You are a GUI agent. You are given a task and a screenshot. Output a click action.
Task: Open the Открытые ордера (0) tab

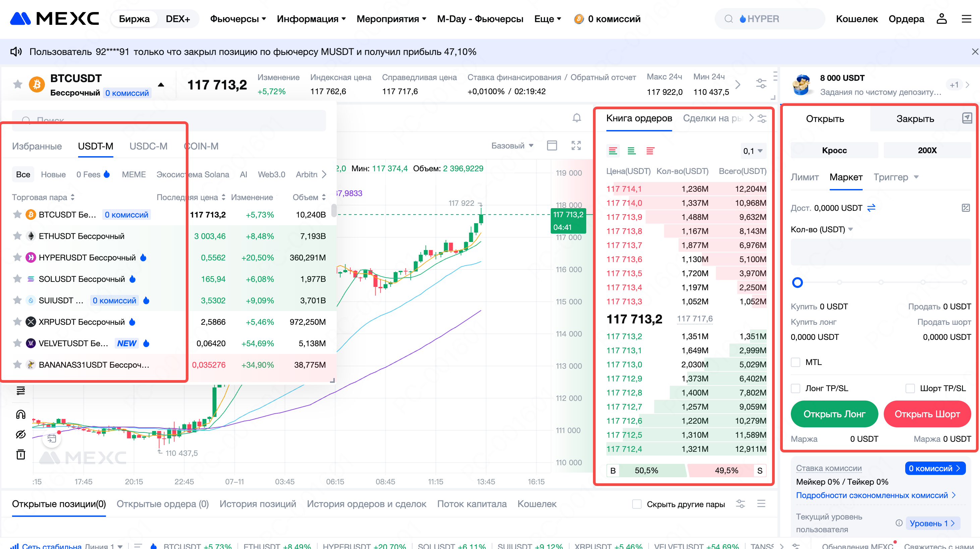click(x=162, y=504)
